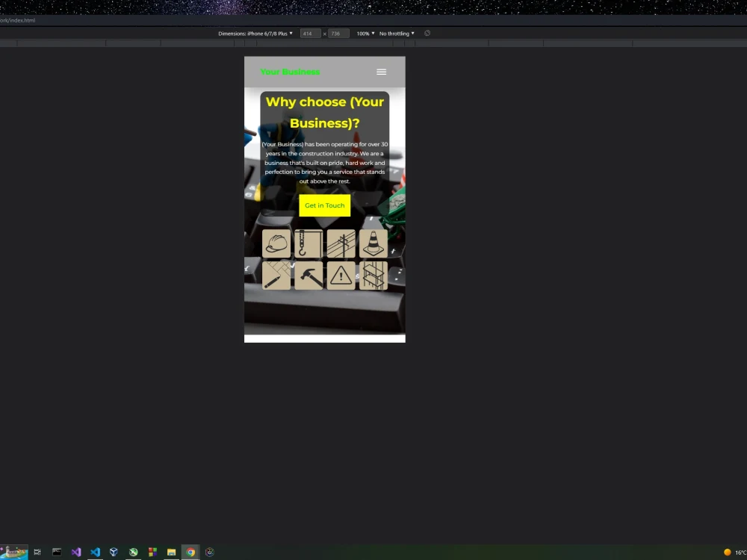This screenshot has width=747, height=560.
Task: Open VirtualBox from the taskbar
Action: tap(114, 552)
